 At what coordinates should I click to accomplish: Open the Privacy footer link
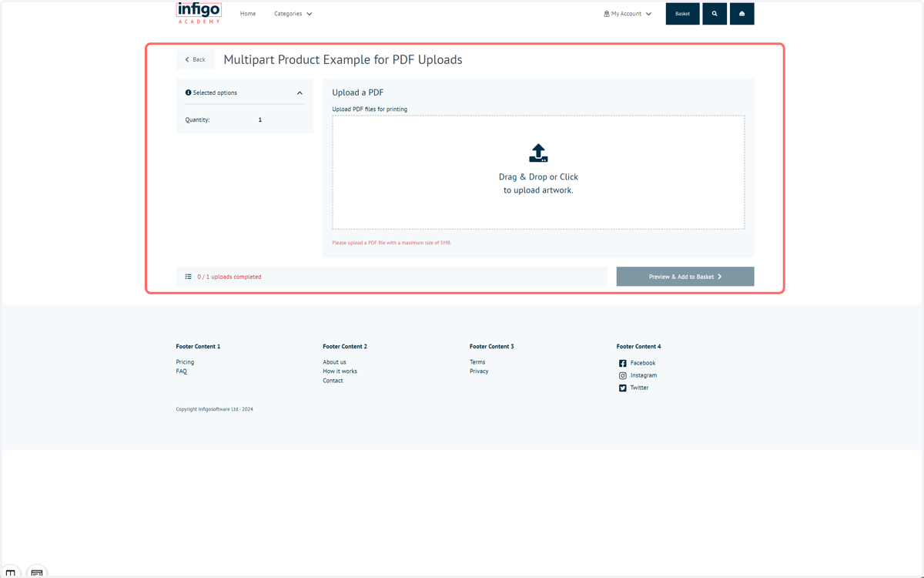[479, 371]
